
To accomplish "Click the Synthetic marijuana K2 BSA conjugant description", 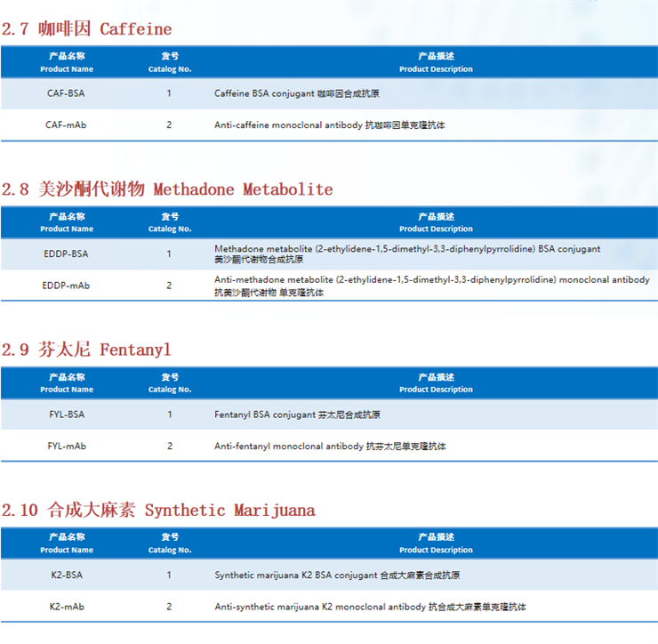I will (337, 575).
